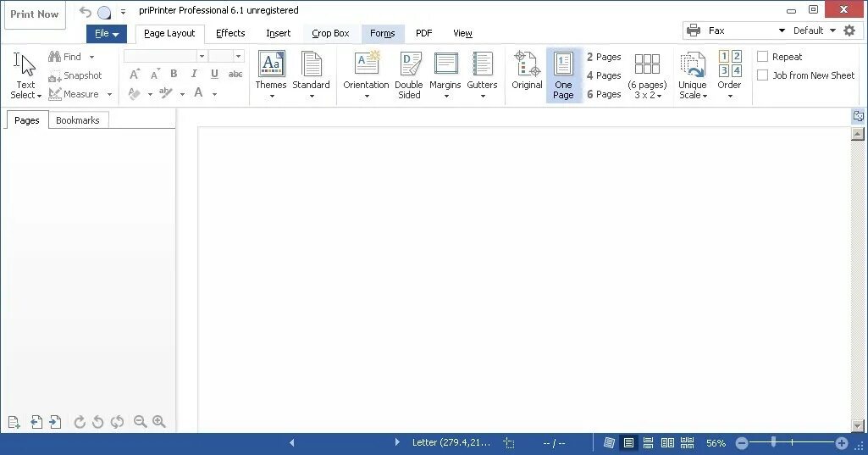This screenshot has width=868, height=455.
Task: Zoom out thumbnails in pages panel
Action: pyautogui.click(x=140, y=422)
